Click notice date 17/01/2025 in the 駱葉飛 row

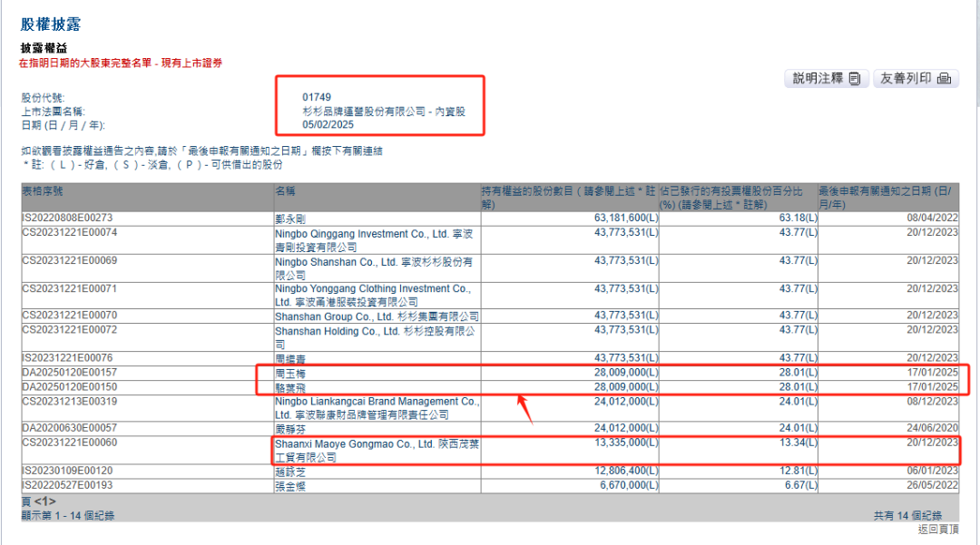point(932,387)
